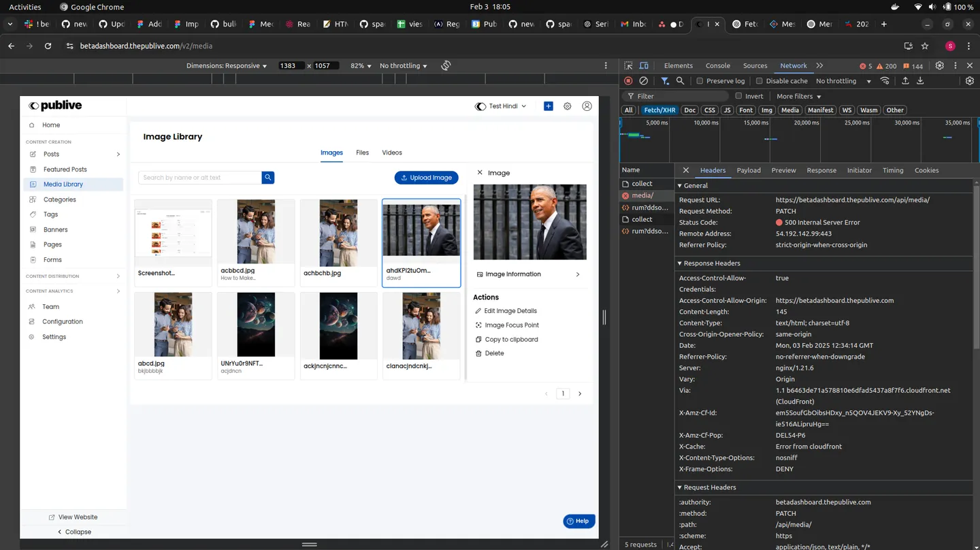Bookmark this page with the star icon

click(925, 46)
